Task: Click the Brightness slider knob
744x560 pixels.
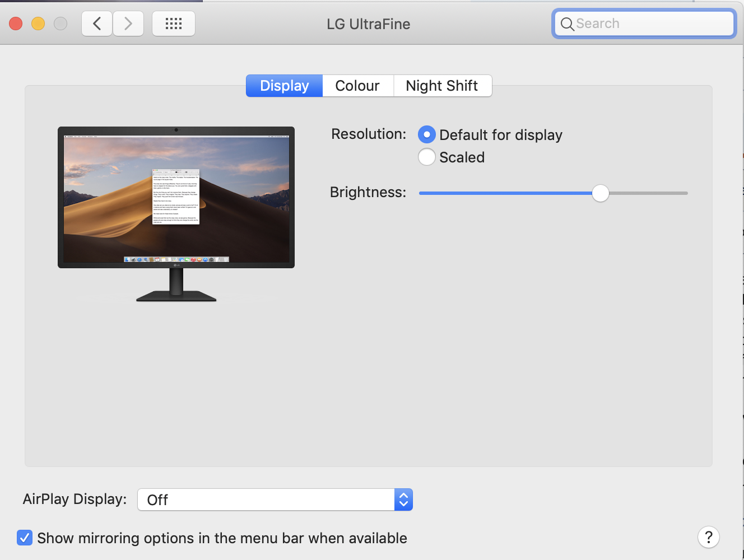Action: coord(601,193)
